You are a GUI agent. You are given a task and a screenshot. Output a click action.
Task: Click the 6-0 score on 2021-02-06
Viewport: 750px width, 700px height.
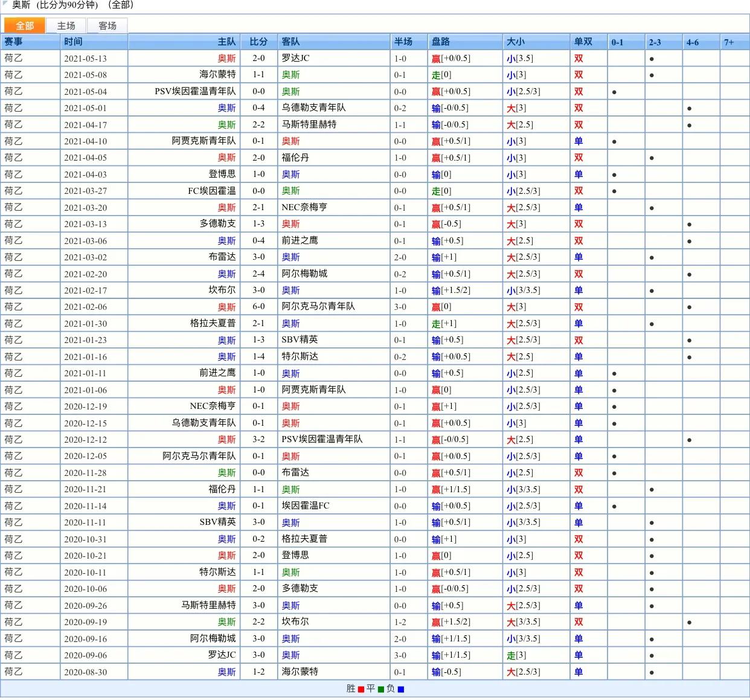tap(258, 307)
